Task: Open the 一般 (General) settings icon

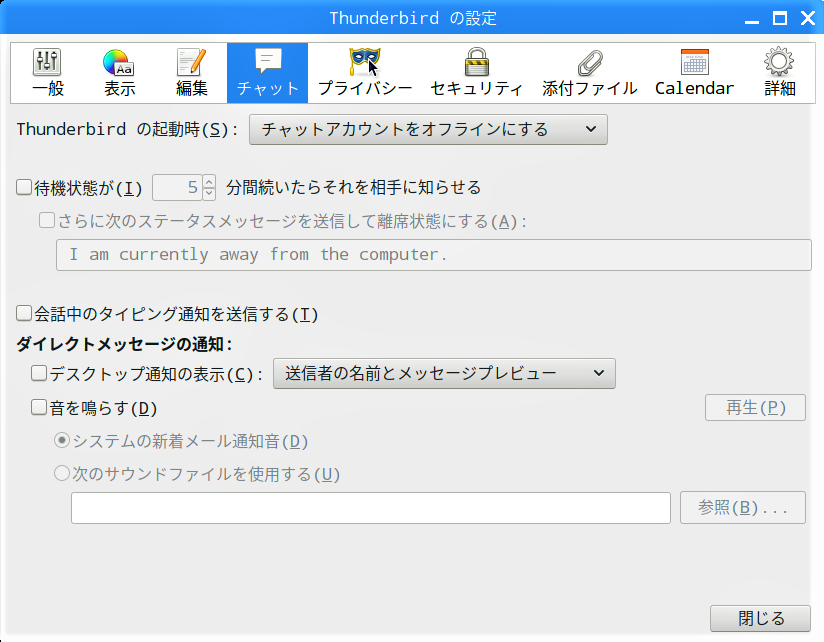Action: 48,73
